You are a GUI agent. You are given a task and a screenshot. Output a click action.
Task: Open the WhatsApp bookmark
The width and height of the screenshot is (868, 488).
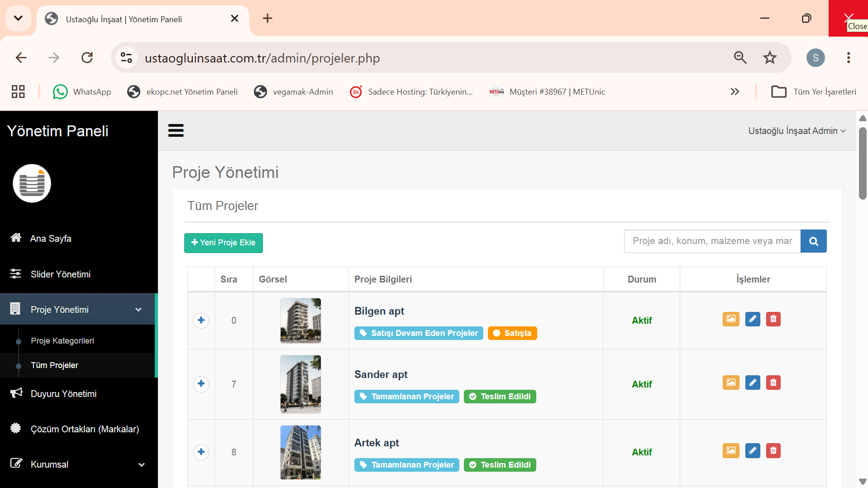[82, 92]
